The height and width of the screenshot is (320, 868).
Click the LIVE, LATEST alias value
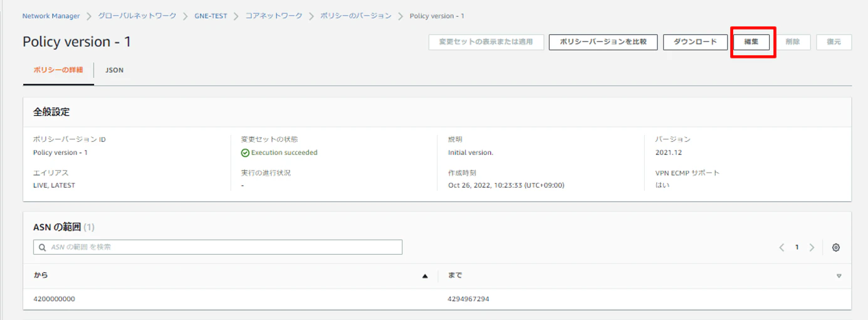(54, 185)
